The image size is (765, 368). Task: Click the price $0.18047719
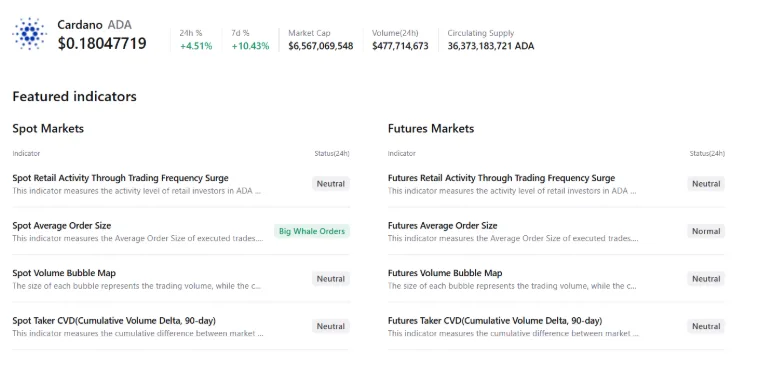point(102,43)
